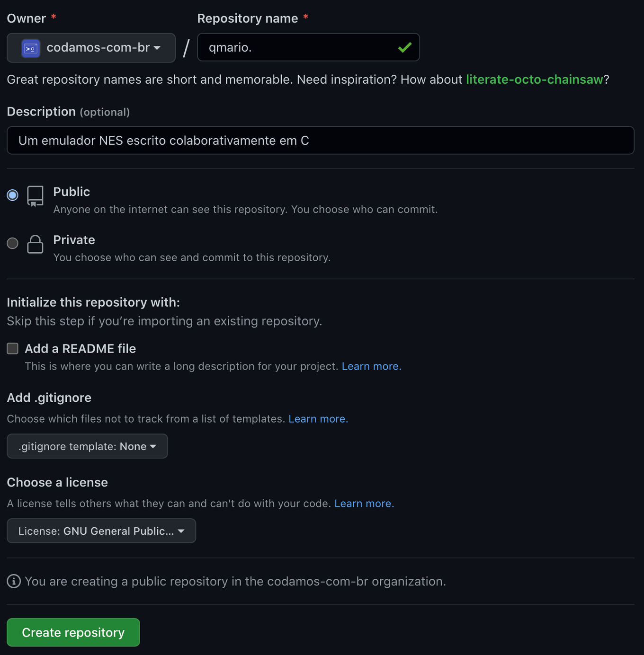Enable the Add a README file checkbox
Screen dimensions: 644x655
point(13,349)
